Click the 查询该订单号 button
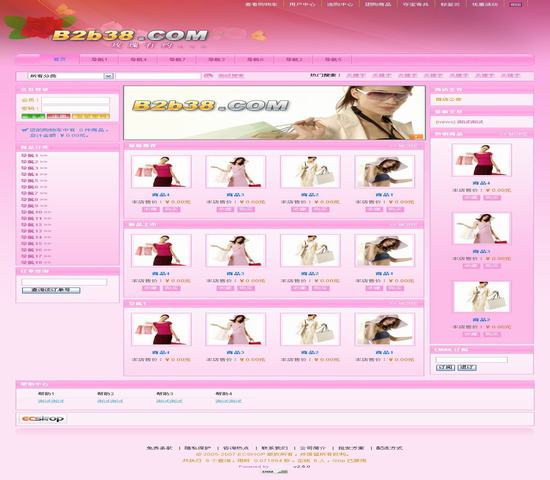Viewport: 550px width, 480px height. [51, 290]
